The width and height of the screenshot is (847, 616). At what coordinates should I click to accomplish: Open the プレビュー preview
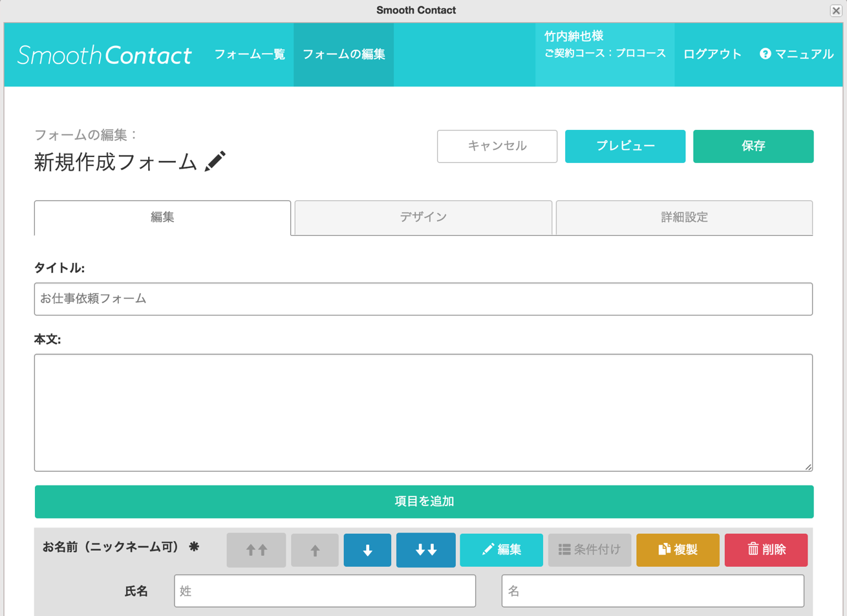pyautogui.click(x=625, y=146)
